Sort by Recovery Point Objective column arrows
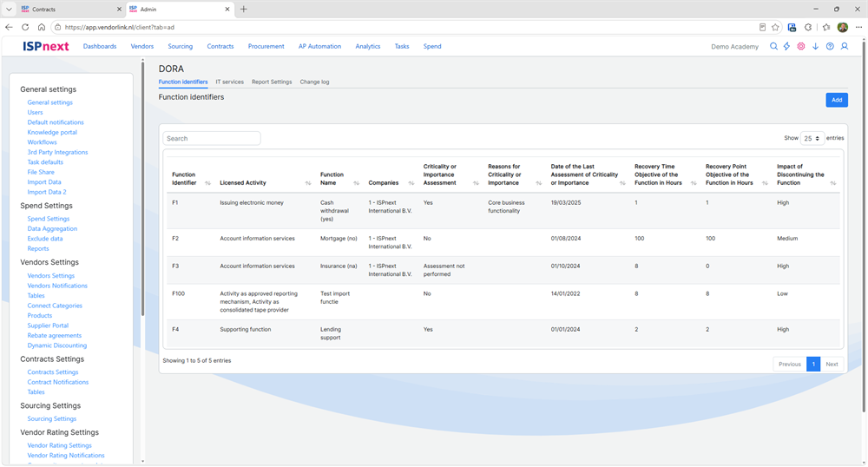This screenshot has height=467, width=868. 765,183
